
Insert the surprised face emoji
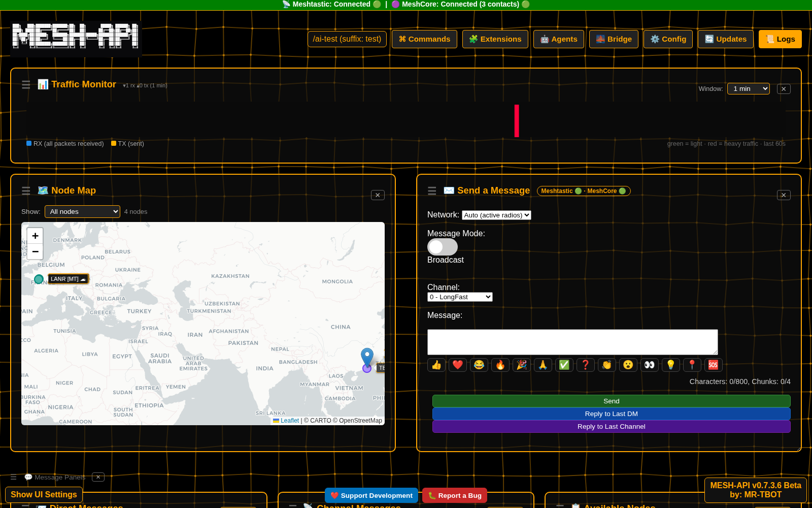click(628, 365)
